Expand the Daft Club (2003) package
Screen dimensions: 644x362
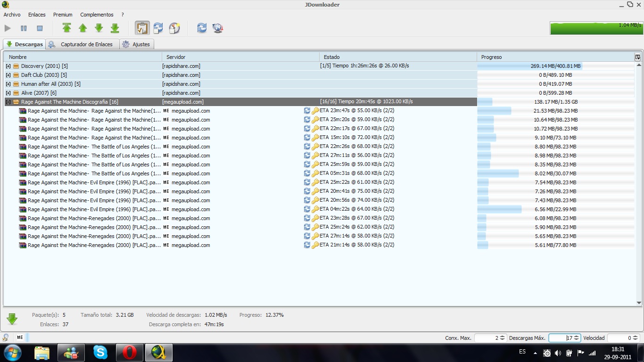[x=8, y=75]
